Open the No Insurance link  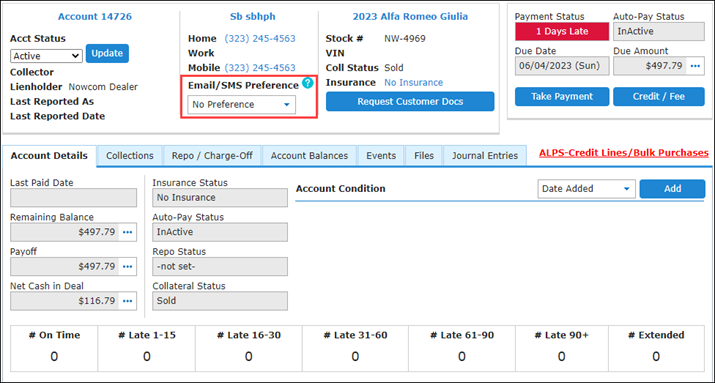(414, 83)
